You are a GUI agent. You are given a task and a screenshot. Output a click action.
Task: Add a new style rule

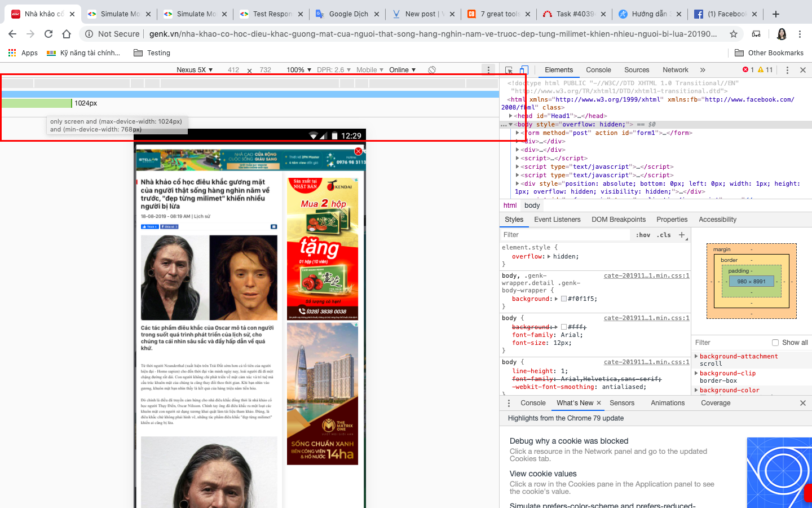click(682, 235)
